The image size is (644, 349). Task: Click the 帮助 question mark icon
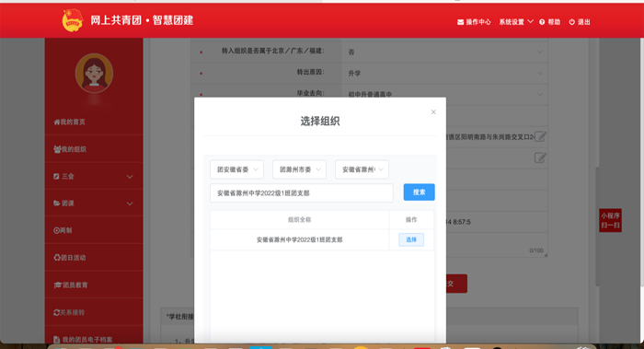point(542,22)
